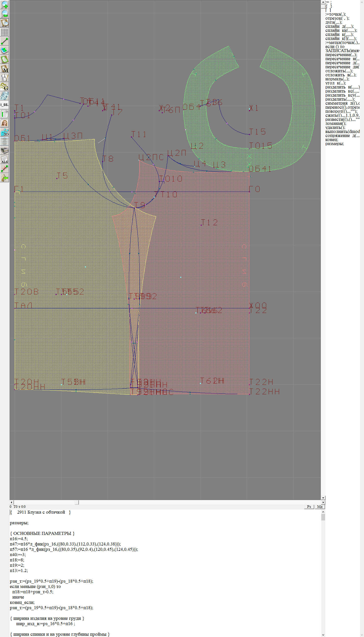
Task: Insert the 'симметрия л' command
Action: 343,103
